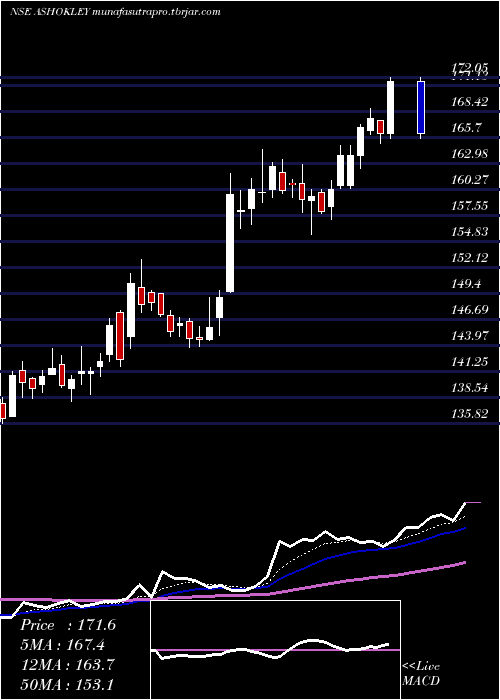Click the Price : 171.6 readout
Viewport: 500px width, 700px height.
(x=68, y=625)
